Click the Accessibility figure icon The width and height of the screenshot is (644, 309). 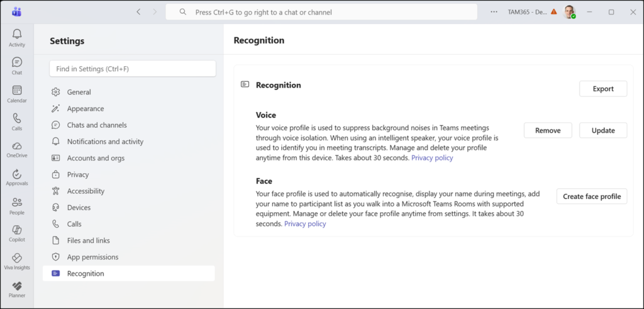coord(56,191)
